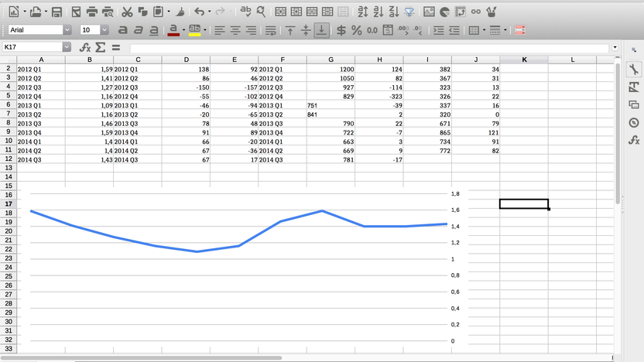Open the sidebar Properties tab
The height and width of the screenshot is (362, 644).
[x=634, y=70]
